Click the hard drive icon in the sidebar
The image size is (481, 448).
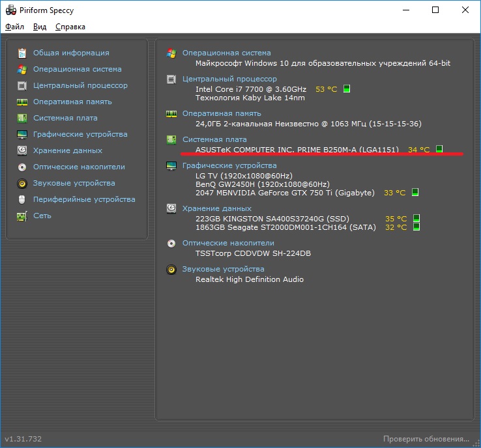click(x=22, y=150)
